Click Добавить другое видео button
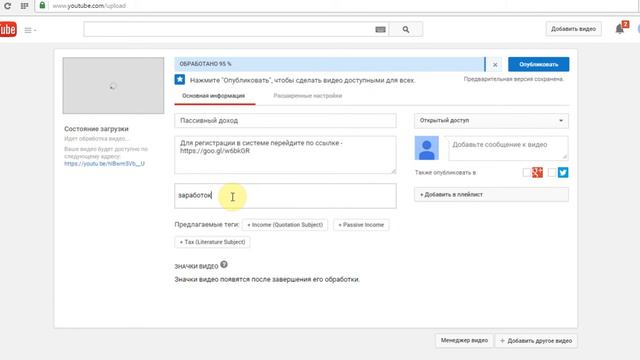Viewport: 640px width, 360px height. click(x=536, y=340)
